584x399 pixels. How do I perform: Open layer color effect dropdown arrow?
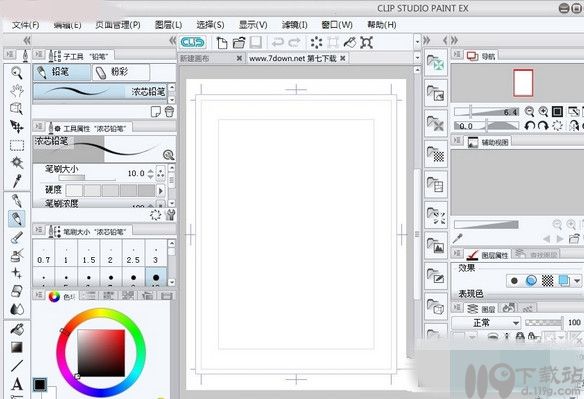point(577,281)
